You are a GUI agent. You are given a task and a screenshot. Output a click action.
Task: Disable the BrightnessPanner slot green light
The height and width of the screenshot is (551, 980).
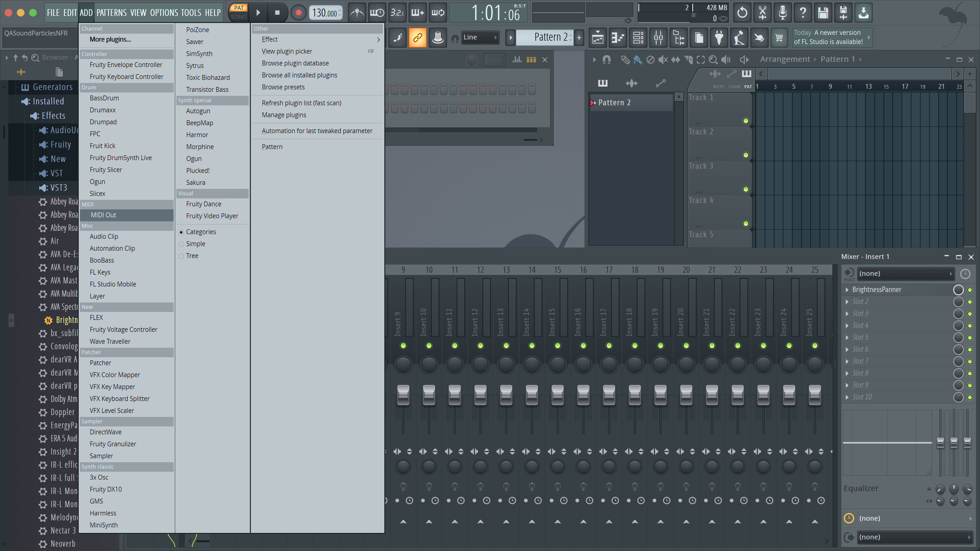970,290
